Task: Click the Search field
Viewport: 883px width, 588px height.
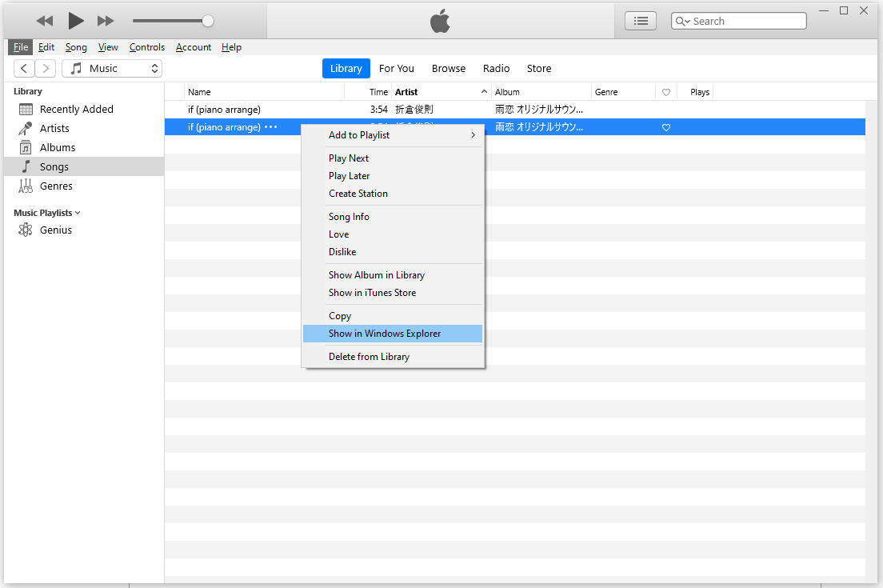Action: click(x=738, y=21)
